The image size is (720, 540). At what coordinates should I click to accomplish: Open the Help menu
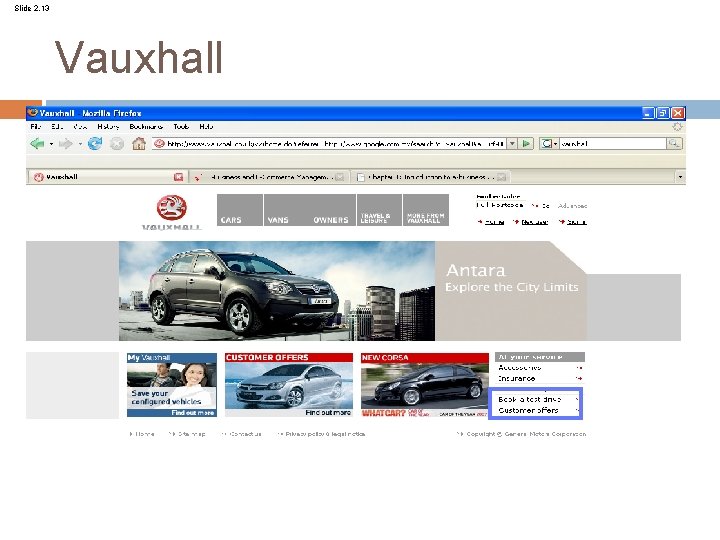[x=206, y=127]
